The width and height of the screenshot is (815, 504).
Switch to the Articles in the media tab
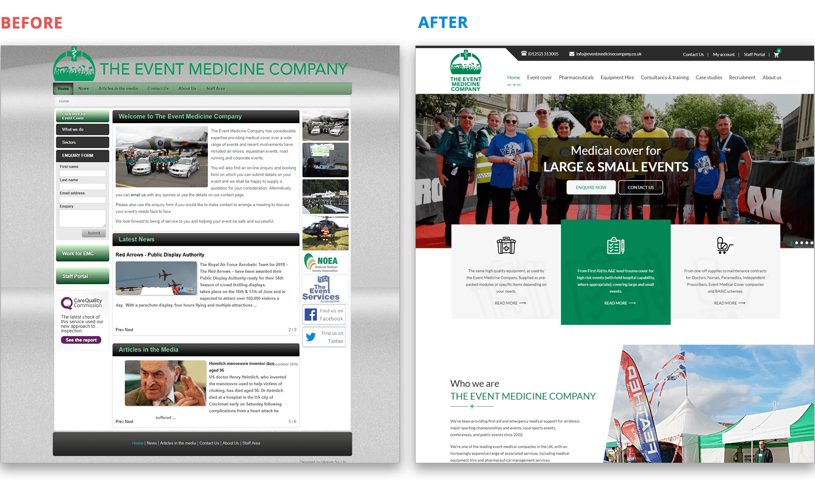click(x=118, y=88)
